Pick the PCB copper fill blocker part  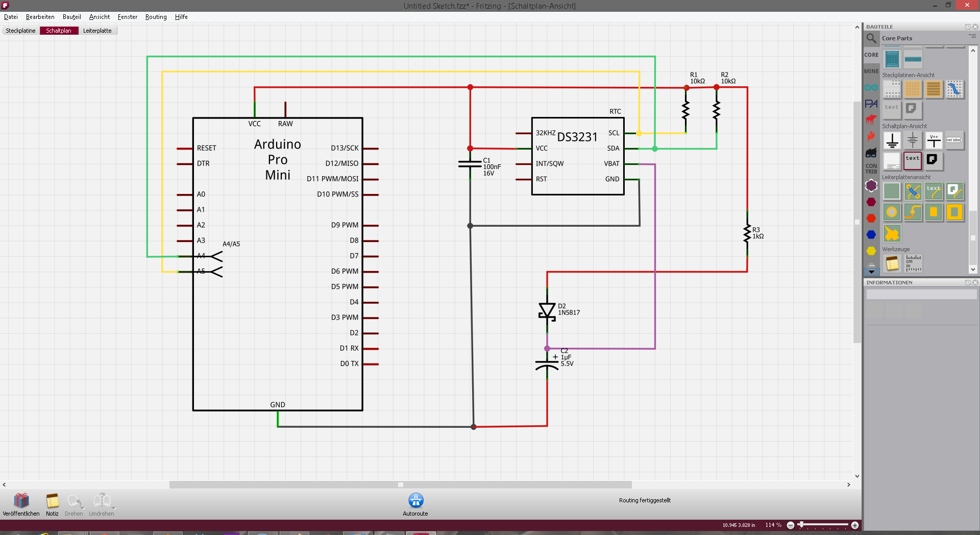(x=954, y=212)
